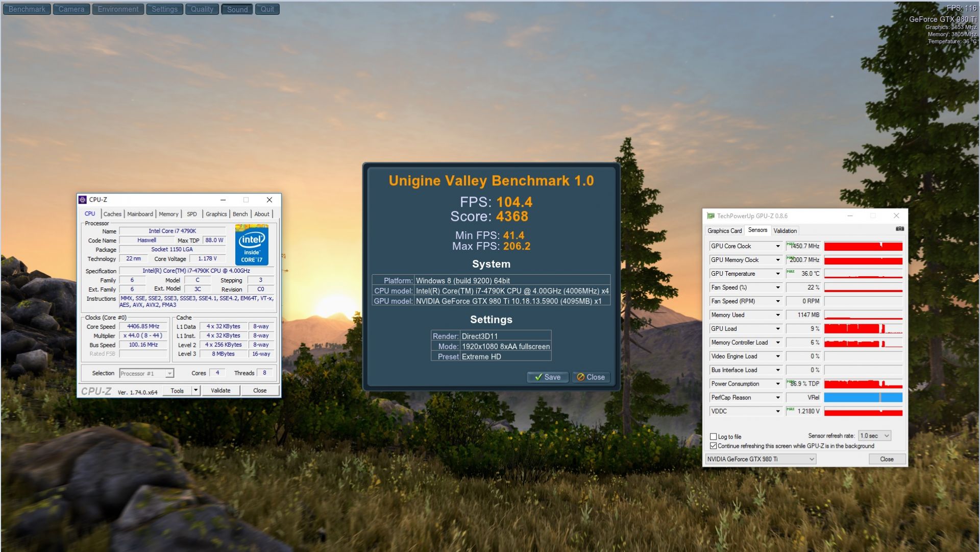Viewport: 980px width, 552px height.
Task: Open the GPU Temperature sensor dropdown
Action: (x=778, y=274)
